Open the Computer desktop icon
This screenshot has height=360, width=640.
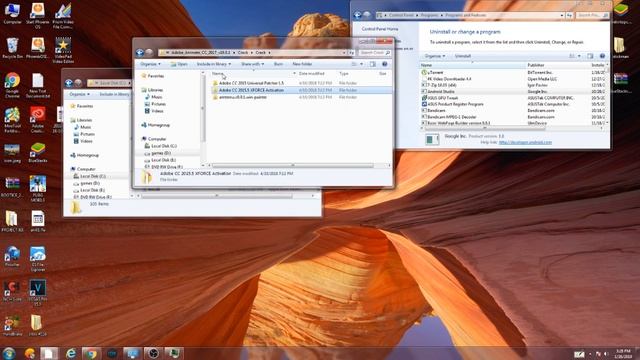pyautogui.click(x=12, y=13)
